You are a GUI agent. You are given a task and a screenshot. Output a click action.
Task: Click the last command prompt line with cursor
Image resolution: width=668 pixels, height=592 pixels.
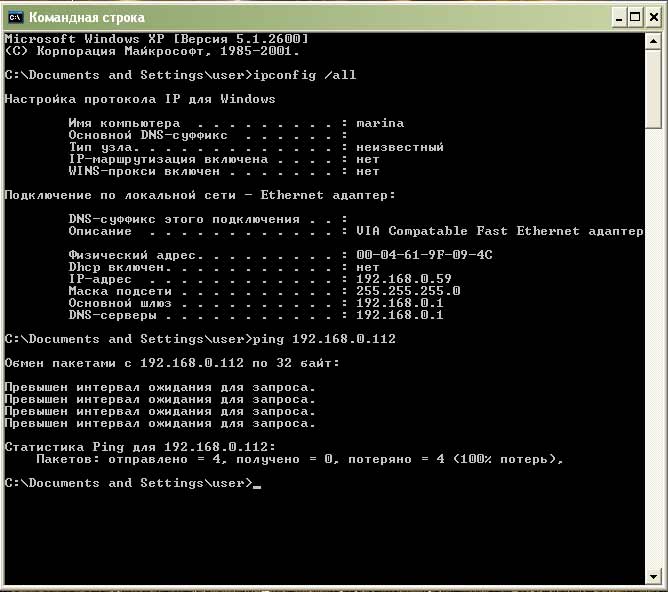132,483
